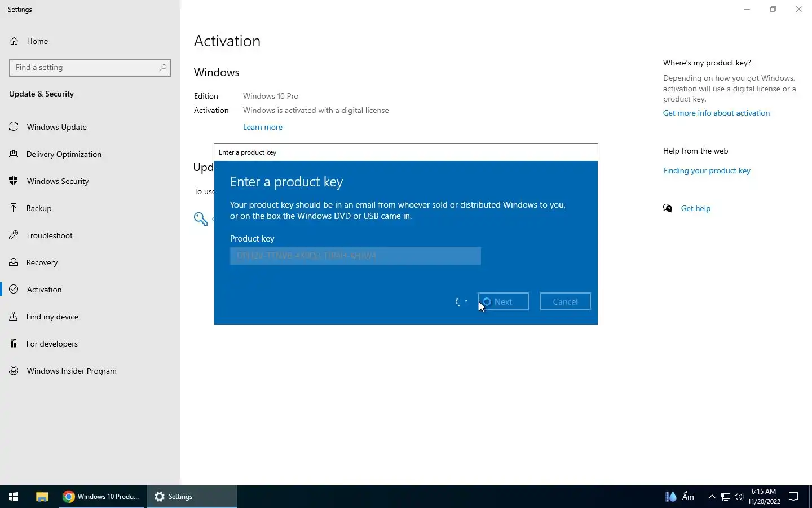Click 'Windows is activated with a digital license'
The width and height of the screenshot is (812, 508).
pos(316,110)
